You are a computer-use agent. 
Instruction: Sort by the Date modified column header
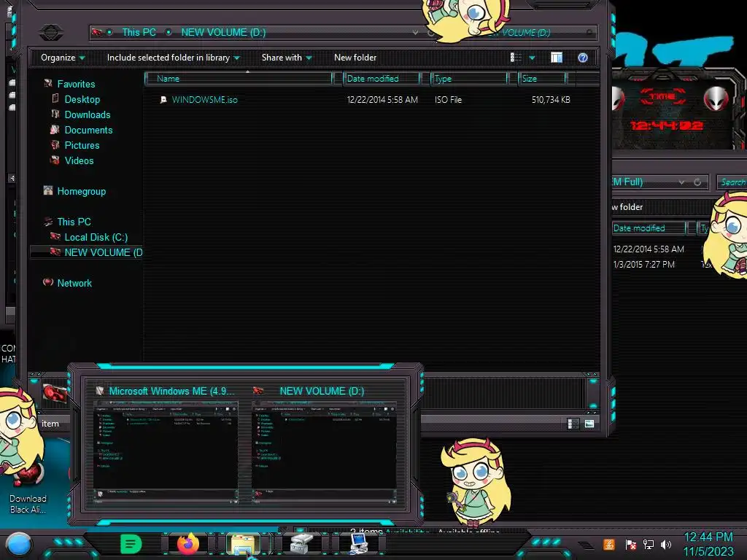point(381,79)
